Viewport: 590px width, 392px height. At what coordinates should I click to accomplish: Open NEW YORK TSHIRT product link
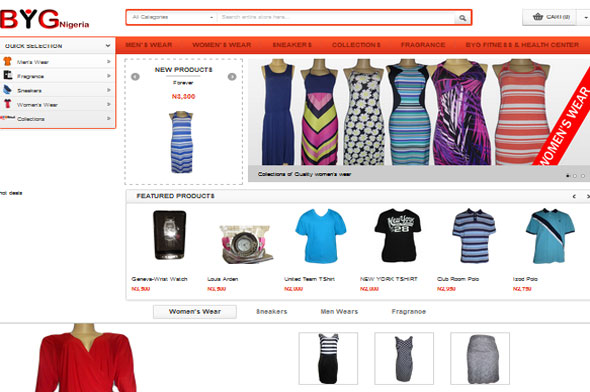tap(389, 279)
